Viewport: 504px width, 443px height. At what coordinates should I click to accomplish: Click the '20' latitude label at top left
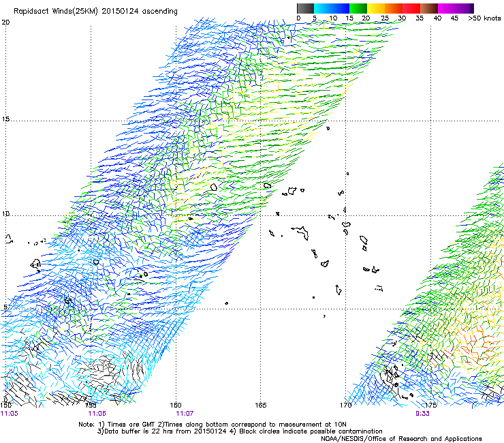pos(5,22)
